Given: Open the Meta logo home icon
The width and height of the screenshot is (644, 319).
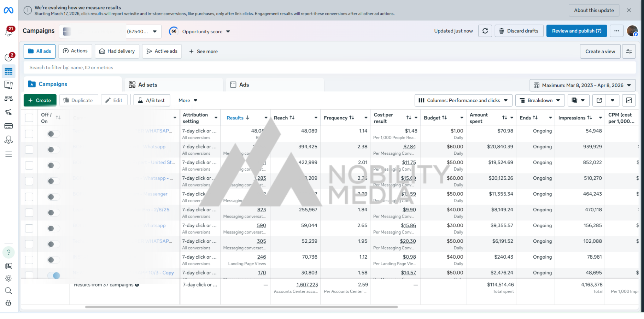Looking at the screenshot, I should [x=8, y=11].
